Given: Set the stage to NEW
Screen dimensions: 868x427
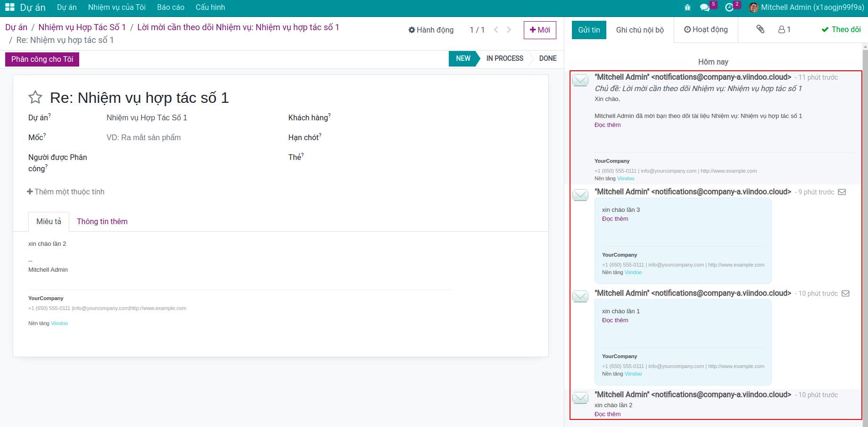Looking at the screenshot, I should pos(463,59).
